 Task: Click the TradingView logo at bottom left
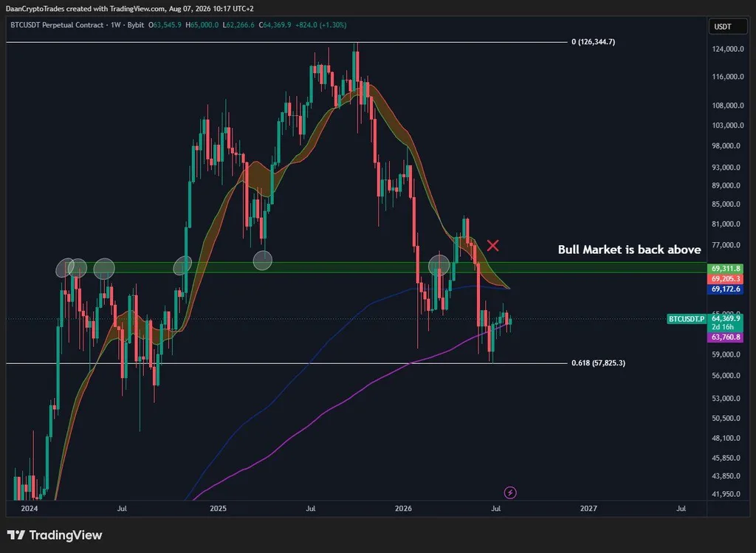click(55, 535)
